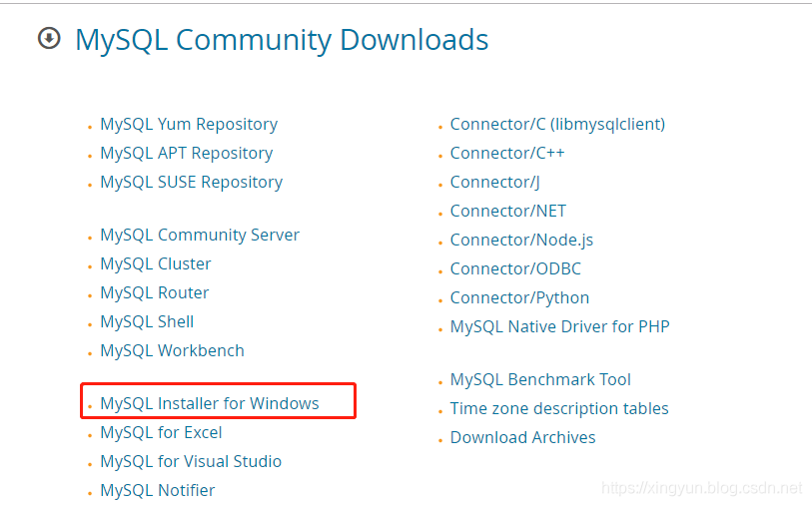This screenshot has width=812, height=506.
Task: Go to Connector/ODBC page
Action: pos(515,269)
